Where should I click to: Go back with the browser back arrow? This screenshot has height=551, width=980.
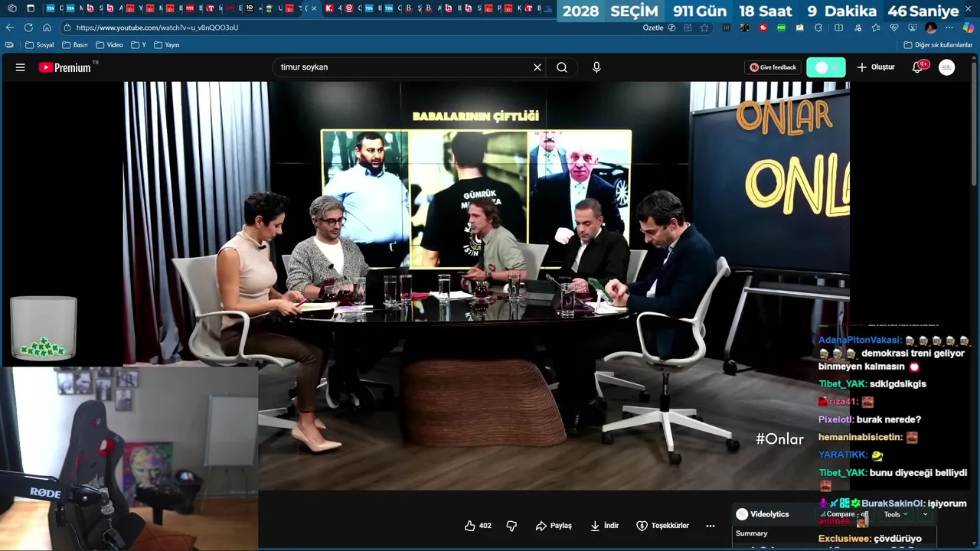pyautogui.click(x=10, y=28)
